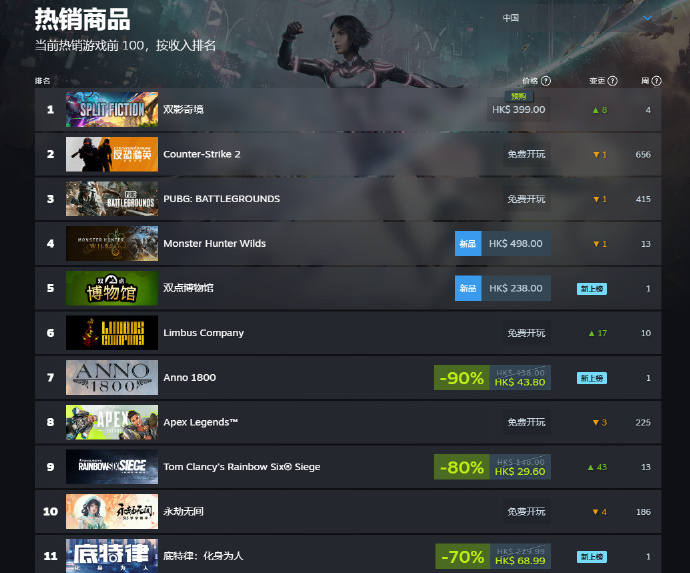Click the 免费开玩 label for Counter-Strike 2

[x=526, y=154]
